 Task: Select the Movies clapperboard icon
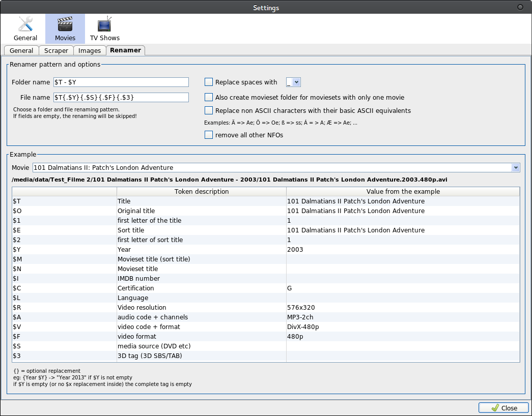(x=65, y=29)
